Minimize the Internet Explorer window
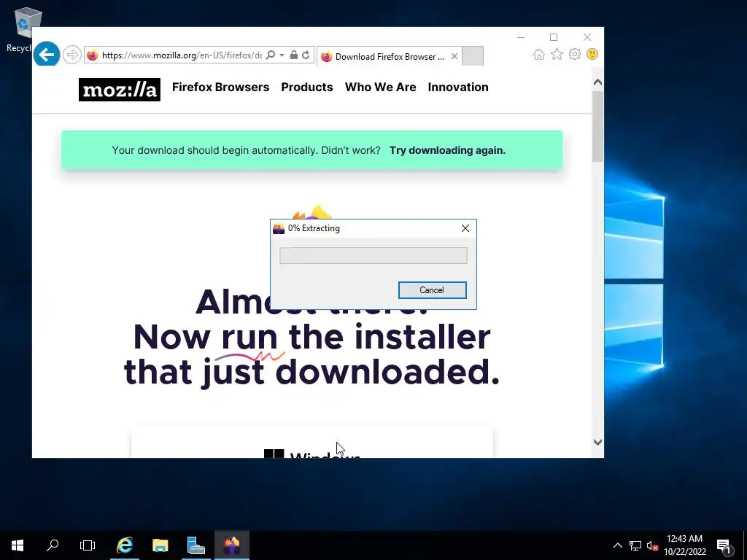Screen dimensions: 747x560 [521, 37]
